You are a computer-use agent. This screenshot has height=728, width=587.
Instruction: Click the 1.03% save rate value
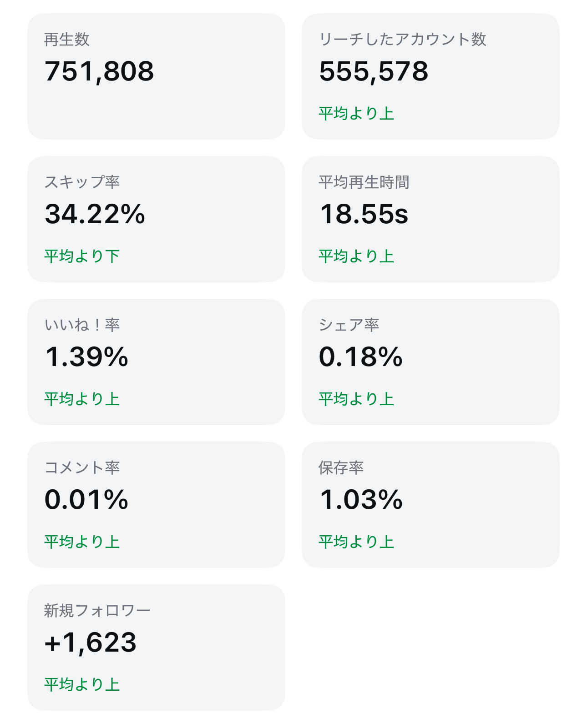[x=361, y=500]
